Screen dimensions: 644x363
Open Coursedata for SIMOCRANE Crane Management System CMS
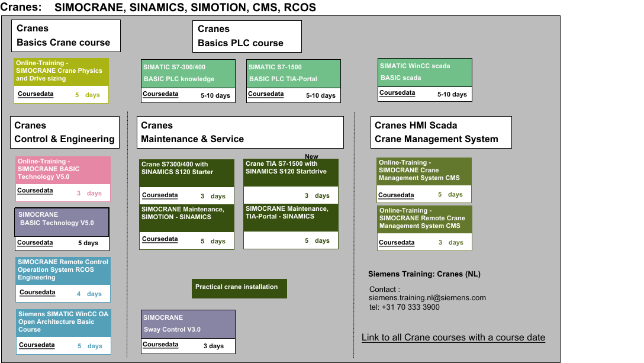(x=396, y=195)
